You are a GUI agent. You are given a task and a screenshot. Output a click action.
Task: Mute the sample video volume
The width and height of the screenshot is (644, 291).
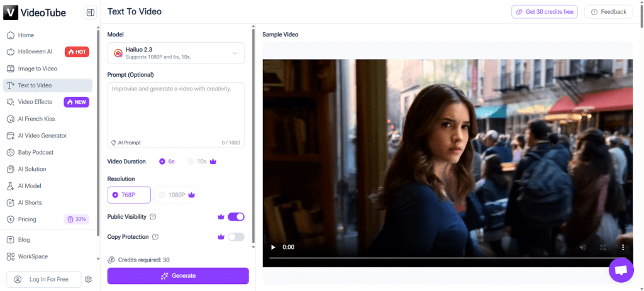tap(582, 247)
